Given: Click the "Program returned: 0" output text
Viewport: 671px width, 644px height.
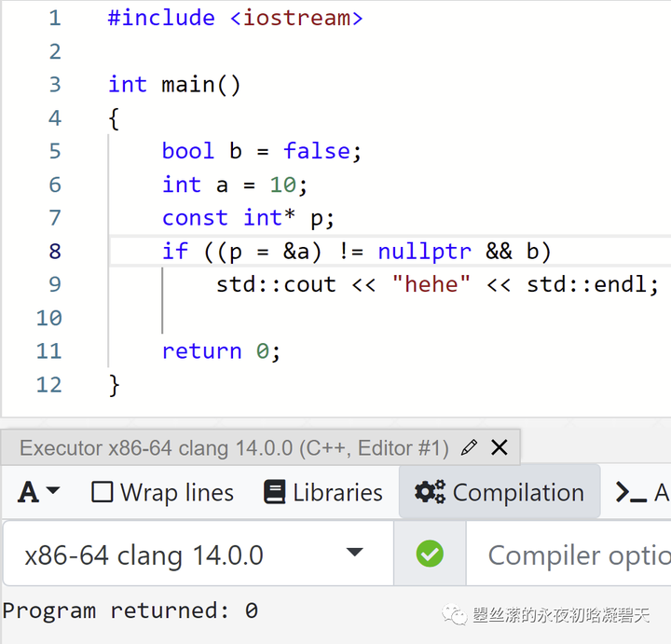Looking at the screenshot, I should click(130, 610).
